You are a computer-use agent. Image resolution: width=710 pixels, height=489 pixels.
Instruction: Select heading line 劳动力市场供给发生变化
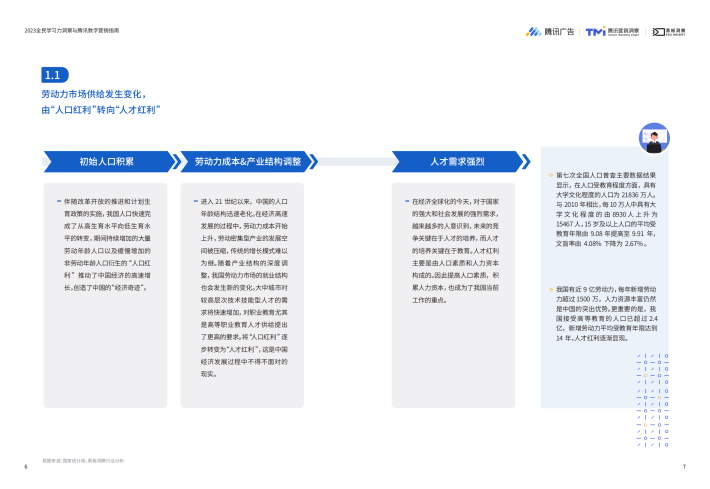(94, 94)
